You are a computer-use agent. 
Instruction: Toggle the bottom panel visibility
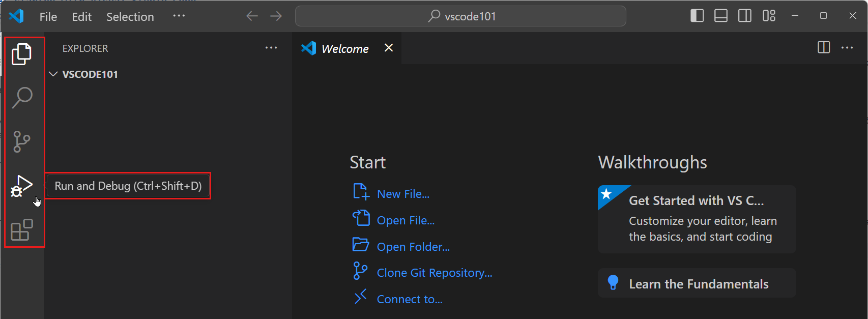click(721, 16)
